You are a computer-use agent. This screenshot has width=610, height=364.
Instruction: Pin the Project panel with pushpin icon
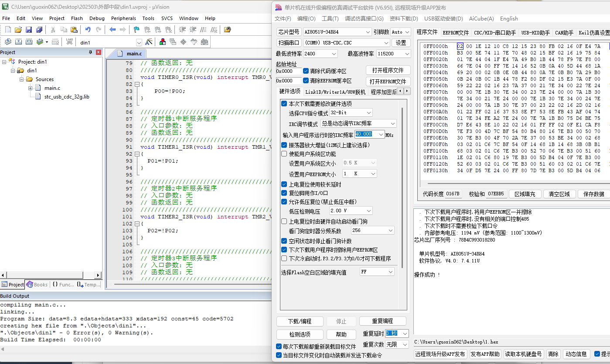tap(91, 52)
